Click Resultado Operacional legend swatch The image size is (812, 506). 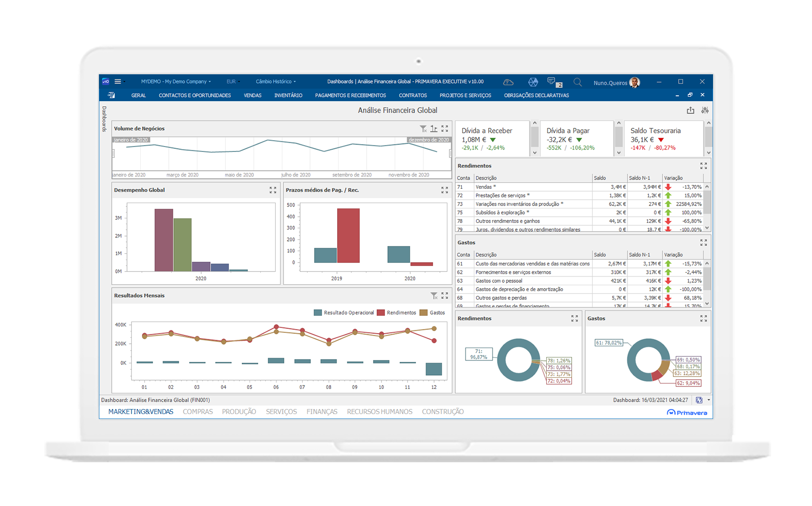click(318, 313)
